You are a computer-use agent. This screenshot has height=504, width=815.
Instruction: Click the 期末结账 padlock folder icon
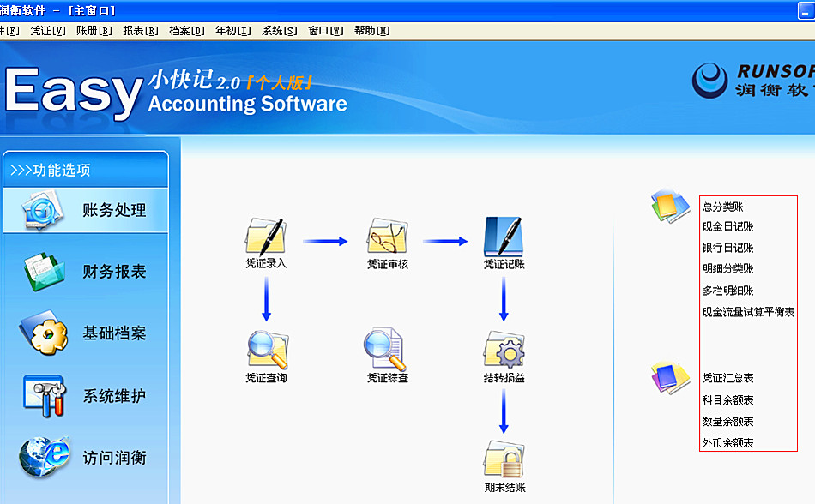pos(504,459)
